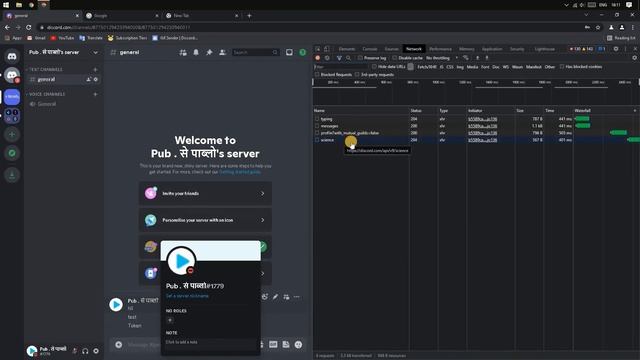The width and height of the screenshot is (640, 360).
Task: Check Has blocked cookies option
Action: (562, 67)
